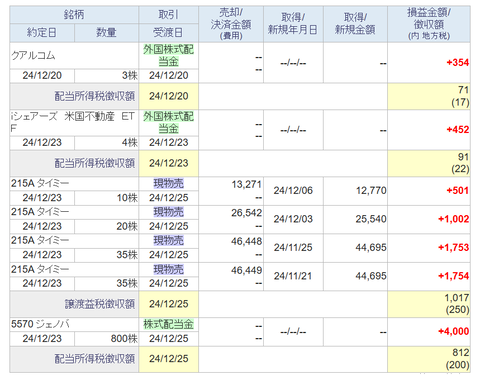This screenshot has height=380, width=480.
Task: Select the クアルコム stock name
Action: [33, 55]
